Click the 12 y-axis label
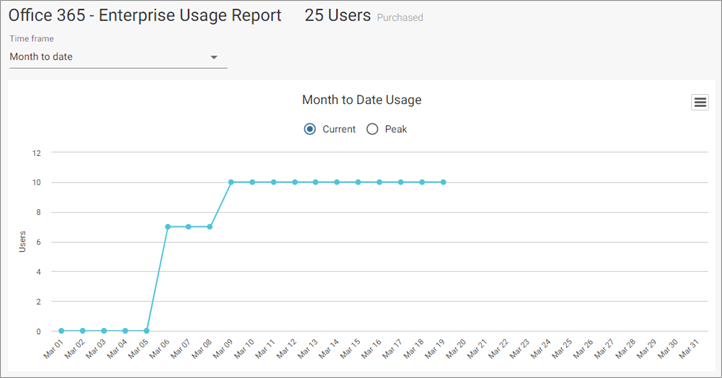 tap(36, 153)
